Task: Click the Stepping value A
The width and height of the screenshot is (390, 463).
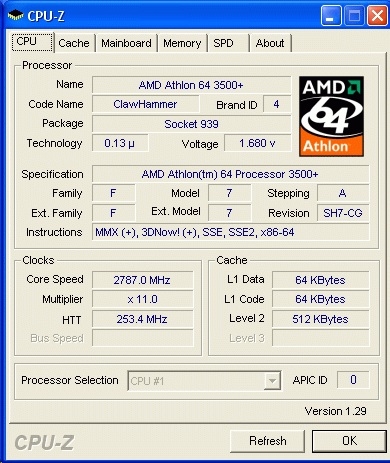Action: pyautogui.click(x=343, y=193)
